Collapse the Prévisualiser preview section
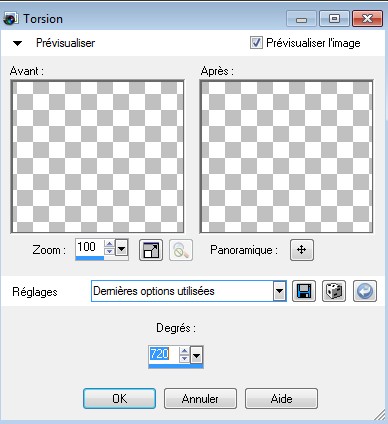The image size is (388, 424). tap(17, 43)
